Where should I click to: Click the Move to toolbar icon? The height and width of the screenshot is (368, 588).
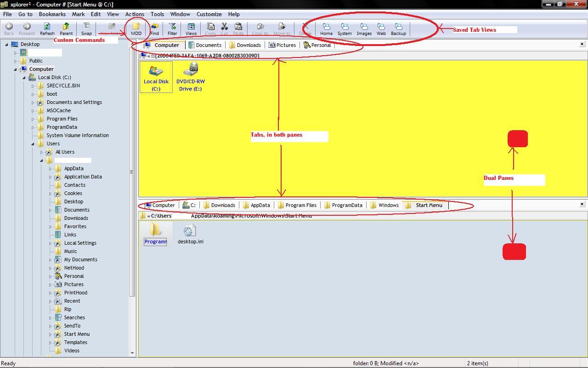(x=282, y=29)
